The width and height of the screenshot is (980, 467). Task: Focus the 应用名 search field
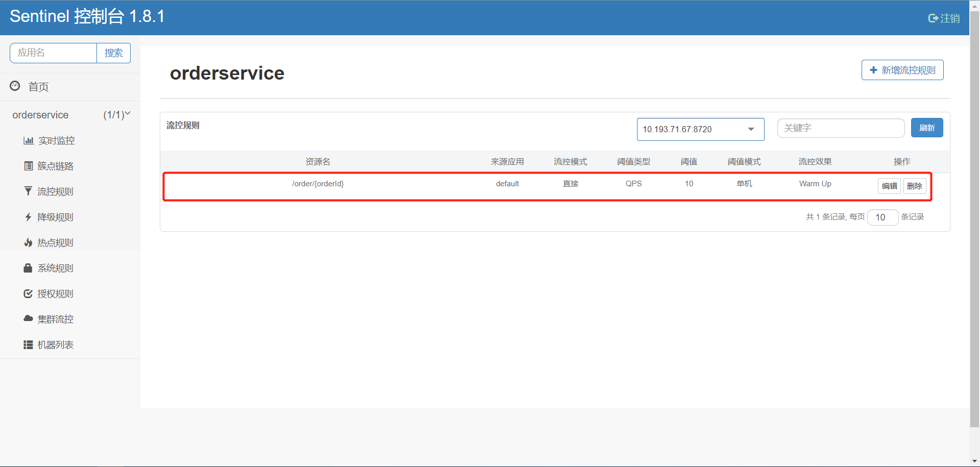click(x=53, y=53)
